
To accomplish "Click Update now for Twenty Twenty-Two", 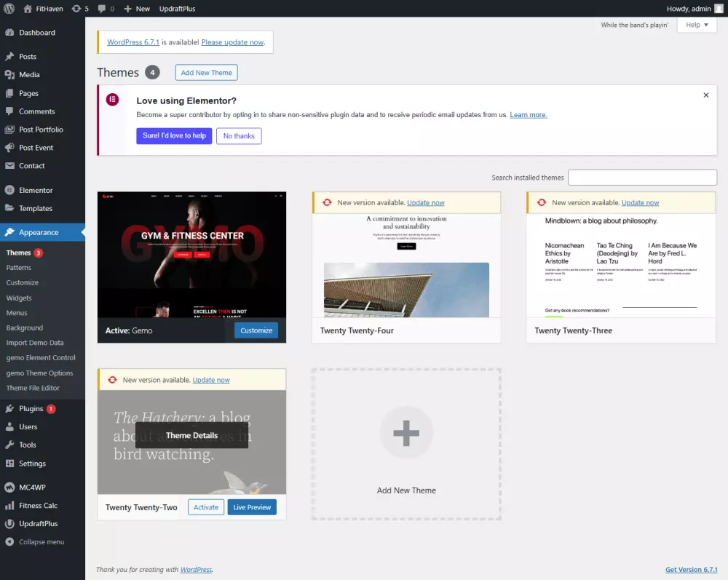I will tap(211, 380).
